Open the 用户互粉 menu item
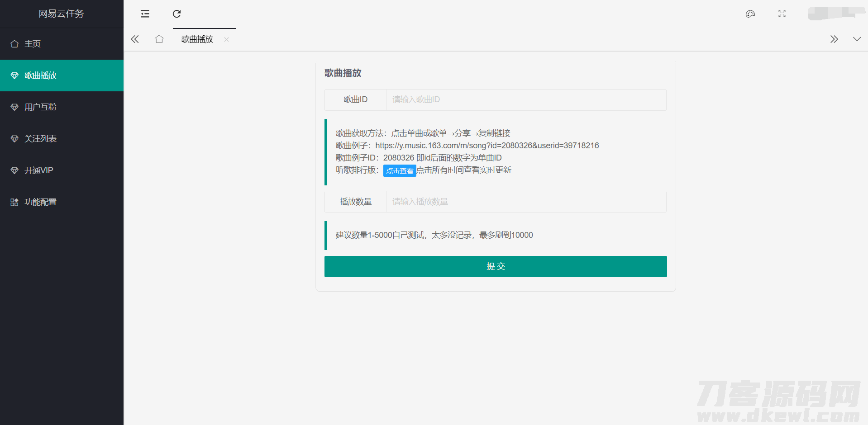This screenshot has height=425, width=868. pos(40,107)
